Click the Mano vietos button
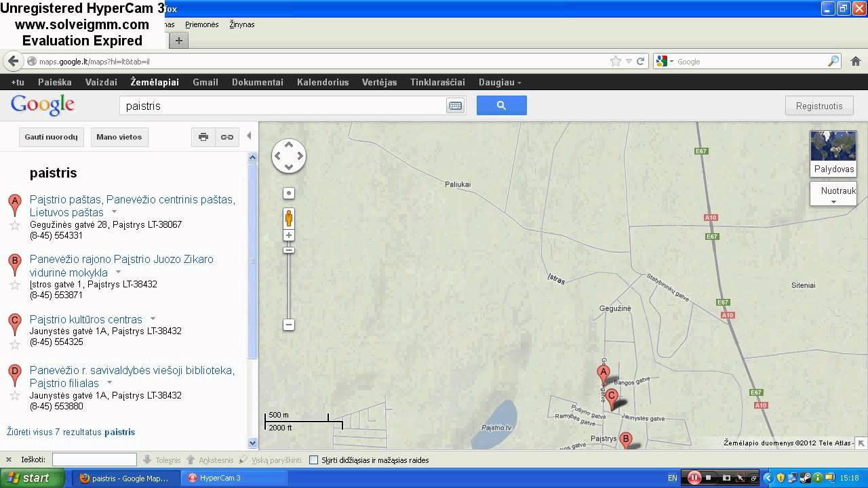This screenshot has width=868, height=488. [x=119, y=137]
